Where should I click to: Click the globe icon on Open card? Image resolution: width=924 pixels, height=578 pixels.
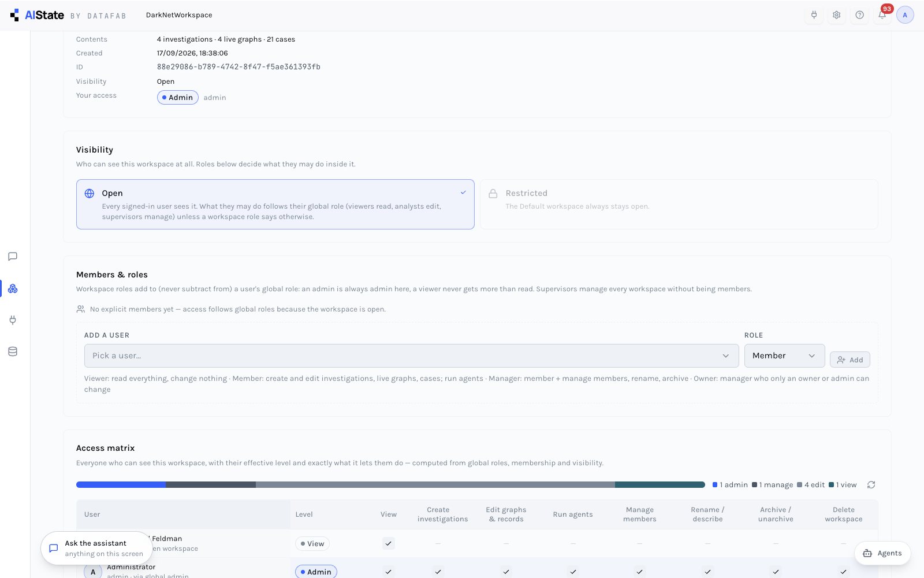tap(90, 194)
